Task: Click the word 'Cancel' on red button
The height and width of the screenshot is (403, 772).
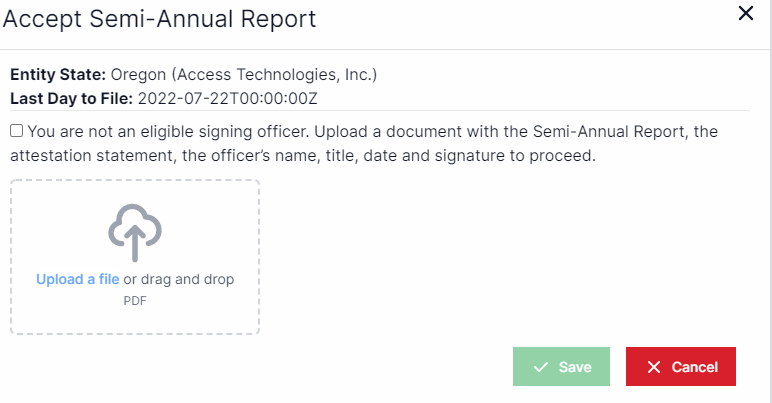Action: (694, 367)
